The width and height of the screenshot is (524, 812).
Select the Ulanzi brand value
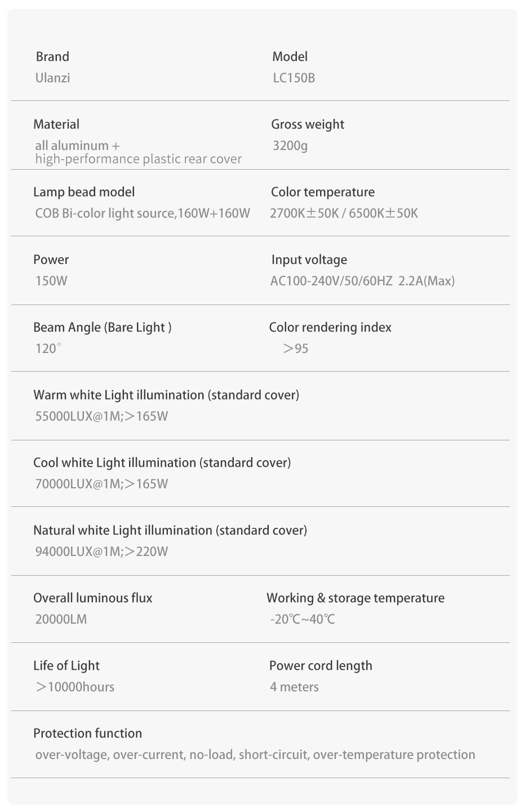click(53, 78)
